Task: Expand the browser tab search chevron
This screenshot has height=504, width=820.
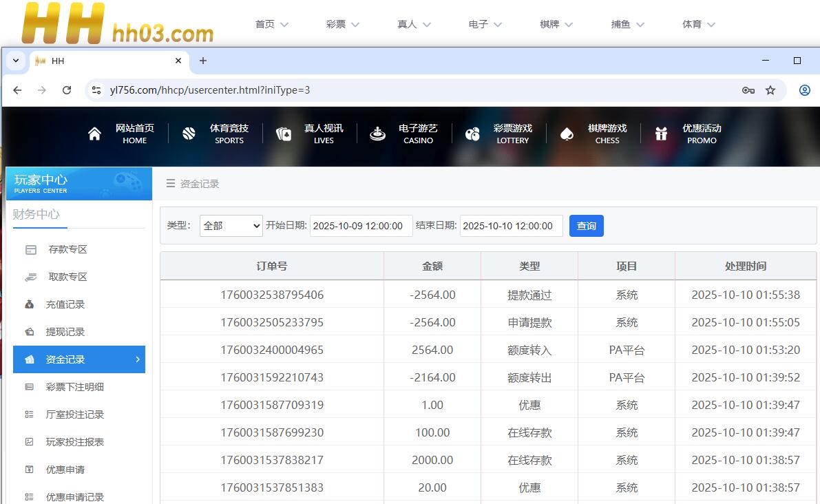Action: coord(16,61)
